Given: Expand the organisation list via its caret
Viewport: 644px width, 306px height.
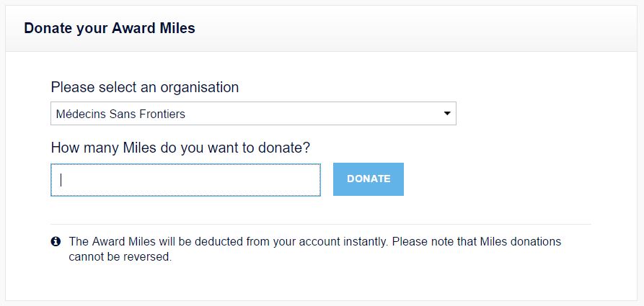Looking at the screenshot, I should click(447, 114).
